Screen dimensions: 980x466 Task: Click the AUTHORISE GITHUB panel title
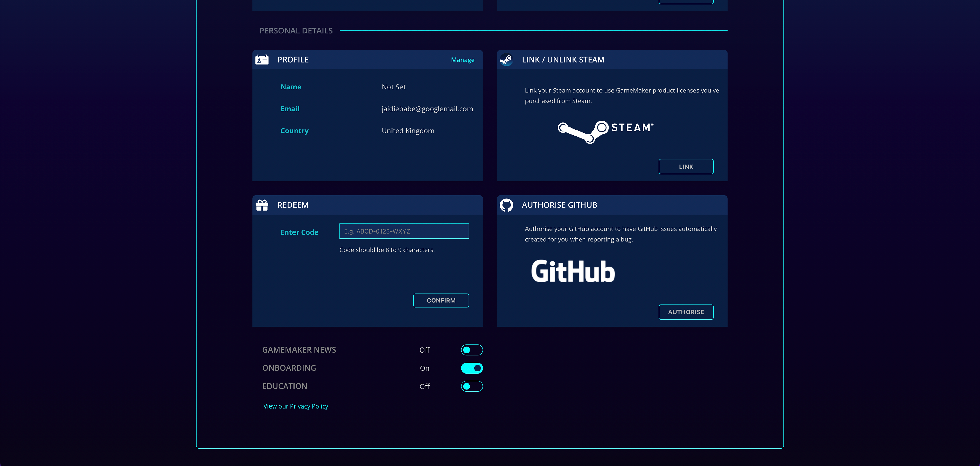pos(560,205)
